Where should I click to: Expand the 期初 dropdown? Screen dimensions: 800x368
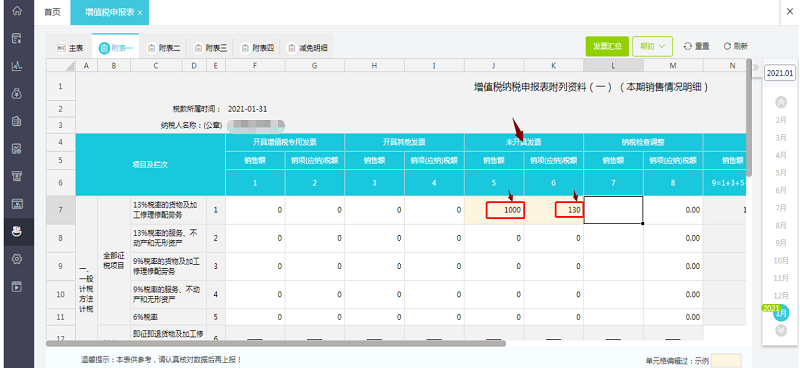(x=653, y=46)
